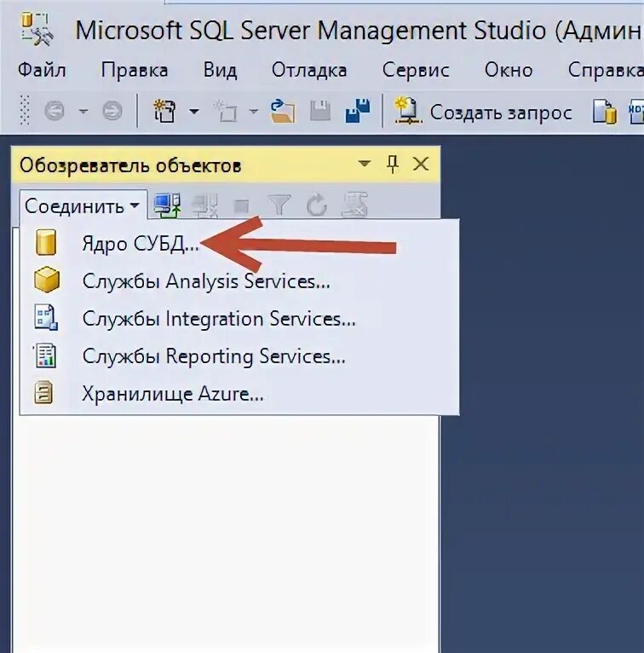Select Ядро СУБД... from the menu
Screen dimensions: 644x653
coord(141,244)
